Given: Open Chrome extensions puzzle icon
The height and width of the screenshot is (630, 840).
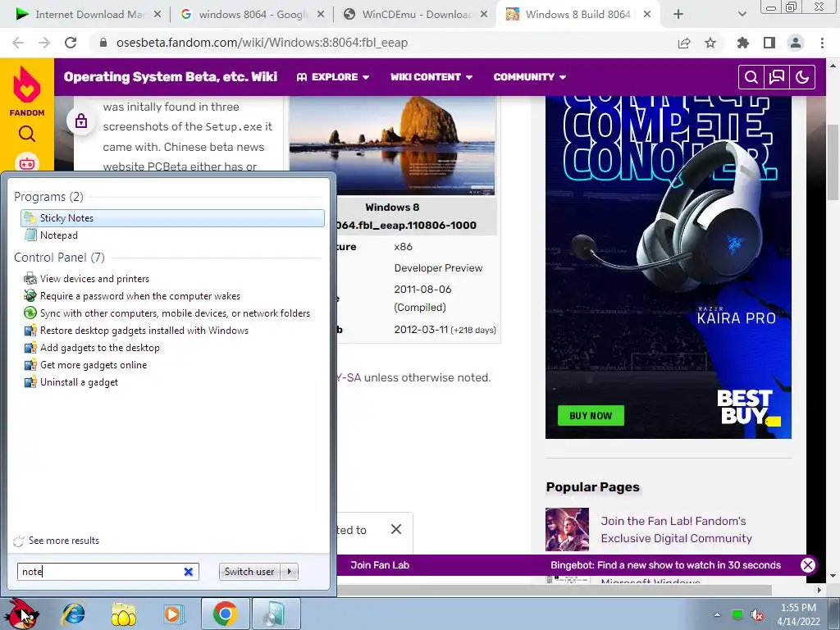Looking at the screenshot, I should click(742, 43).
